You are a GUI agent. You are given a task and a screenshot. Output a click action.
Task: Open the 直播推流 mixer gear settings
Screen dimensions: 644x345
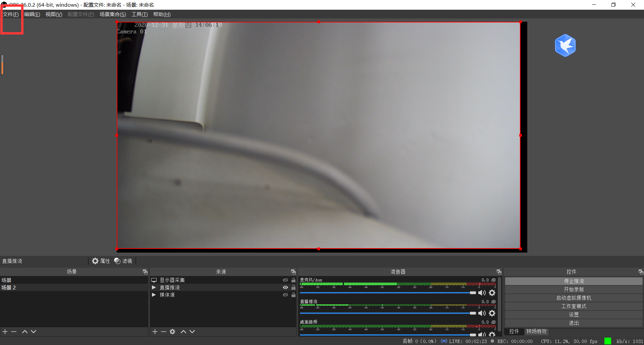click(x=492, y=313)
